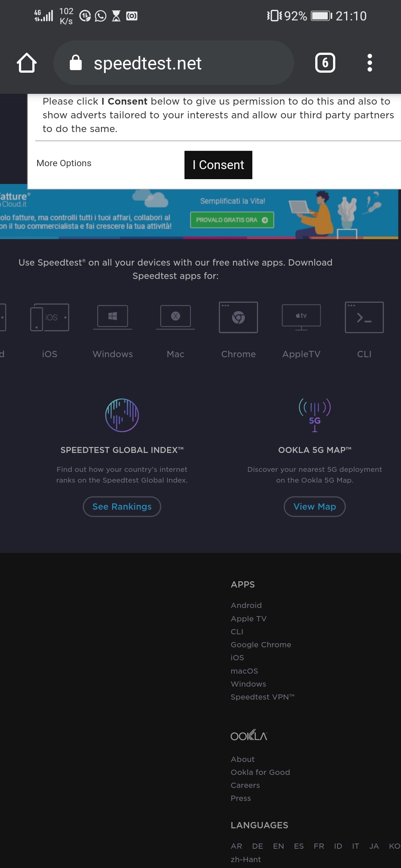Tap WhatsApp notification icon in status bar
401x868 pixels.
(x=101, y=16)
